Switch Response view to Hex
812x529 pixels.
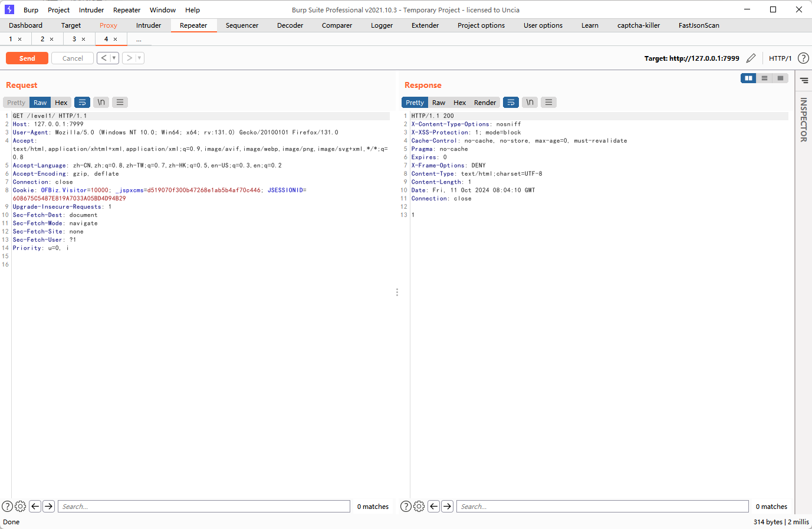click(x=459, y=103)
